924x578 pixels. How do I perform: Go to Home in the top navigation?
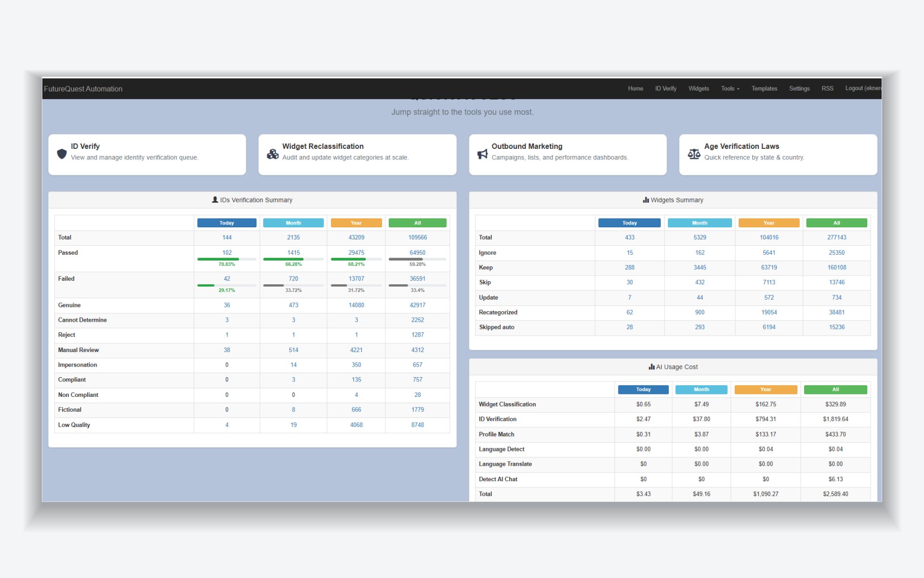635,89
